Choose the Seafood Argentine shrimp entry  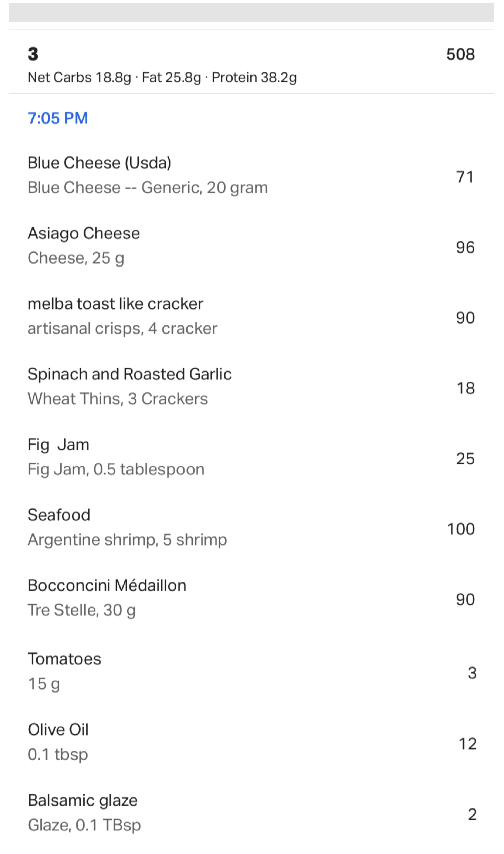251,527
